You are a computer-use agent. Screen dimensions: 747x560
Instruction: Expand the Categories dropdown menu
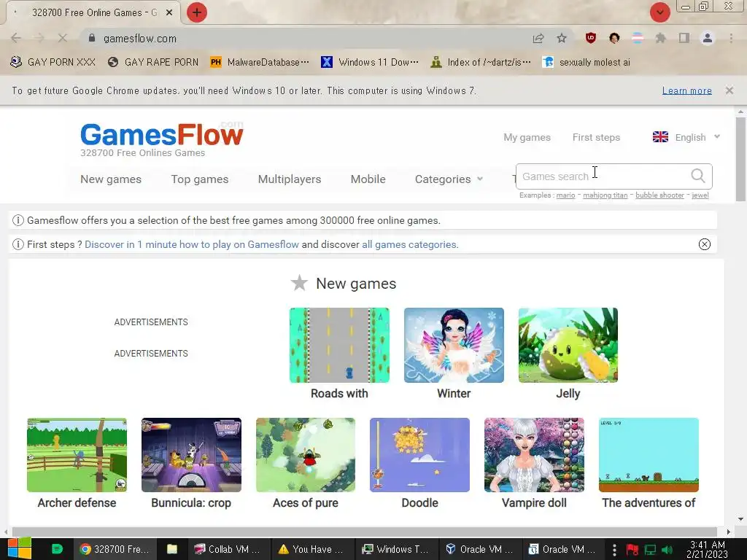pos(449,179)
